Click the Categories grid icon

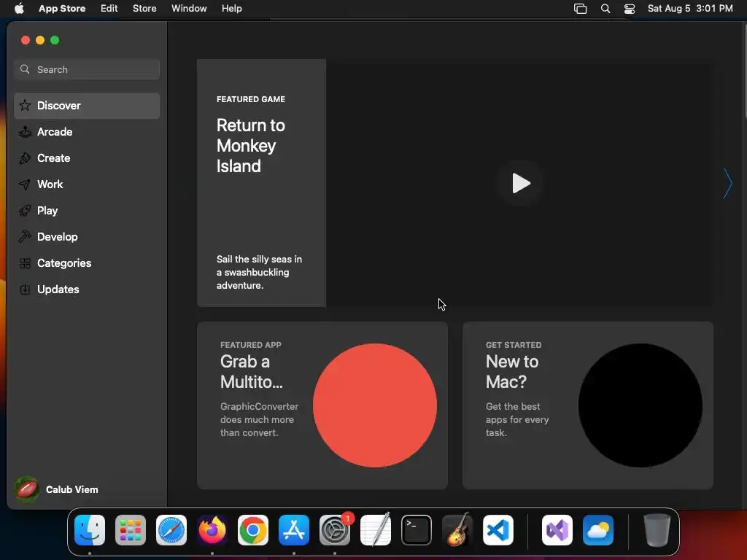pos(25,263)
